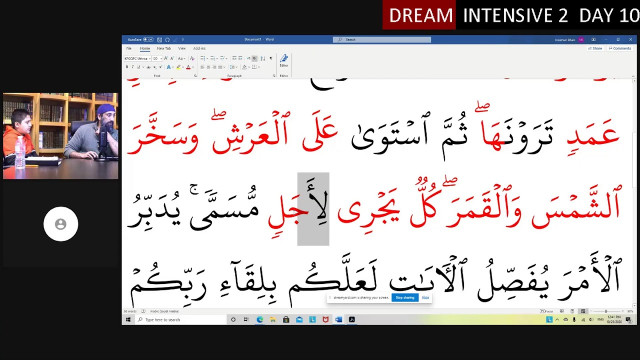This screenshot has height=360, width=640.
Task: Switch to the Home ribbon tab
Action: (x=145, y=49)
